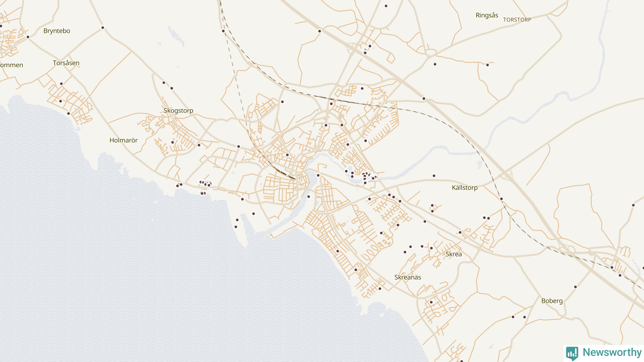Click the Skogstorp place label
Image resolution: width=644 pixels, height=362 pixels.
[178, 111]
